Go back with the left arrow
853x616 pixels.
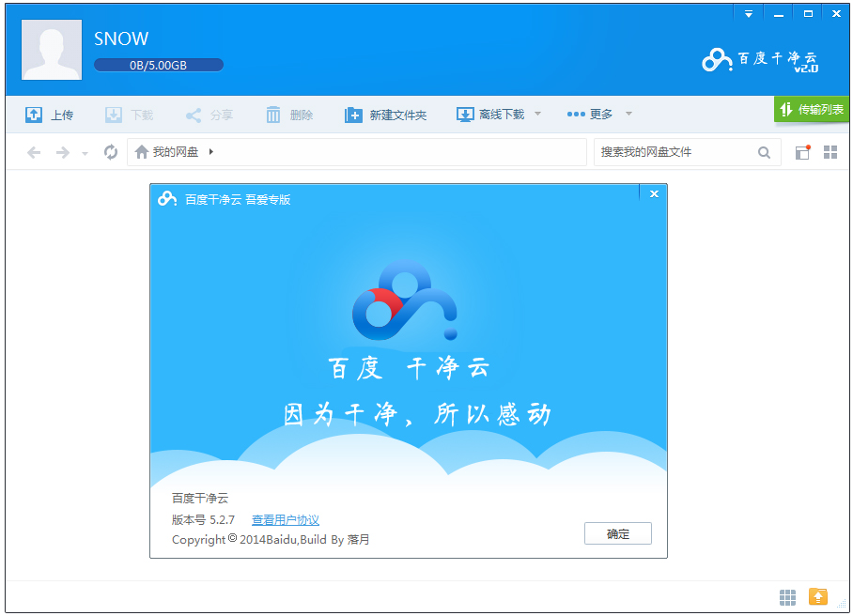tap(34, 152)
